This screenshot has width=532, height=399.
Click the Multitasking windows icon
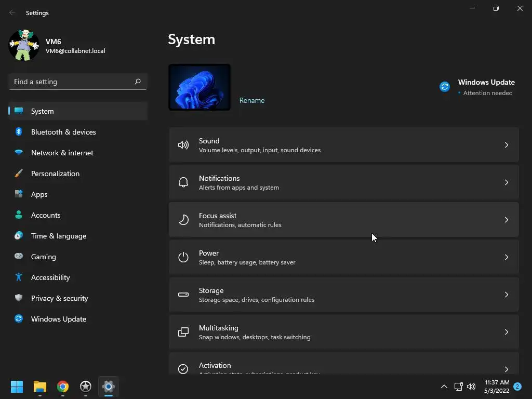click(x=183, y=332)
